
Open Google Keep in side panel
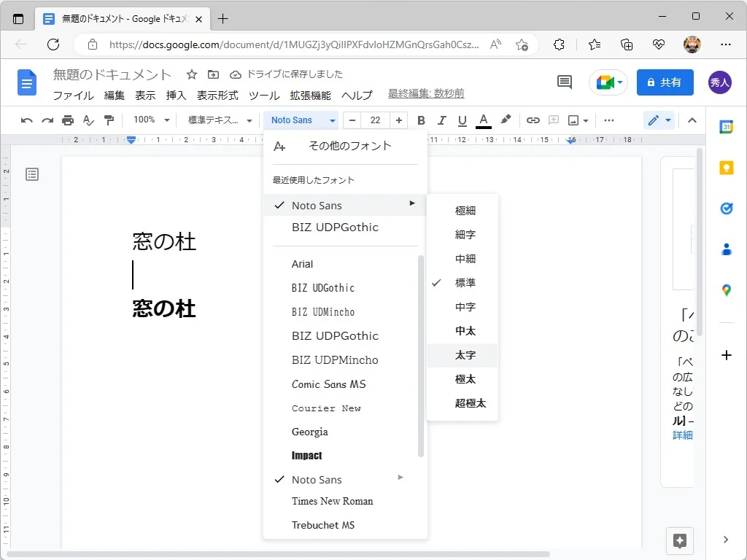pyautogui.click(x=726, y=168)
